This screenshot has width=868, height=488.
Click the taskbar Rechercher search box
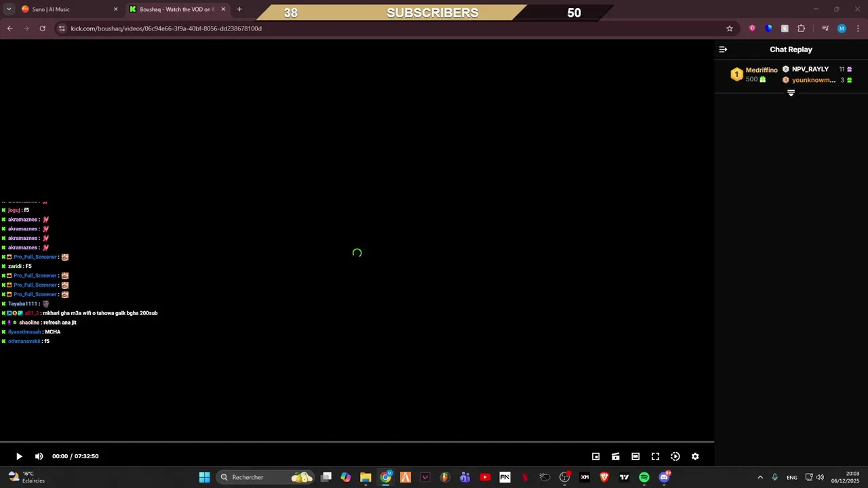pyautogui.click(x=266, y=477)
